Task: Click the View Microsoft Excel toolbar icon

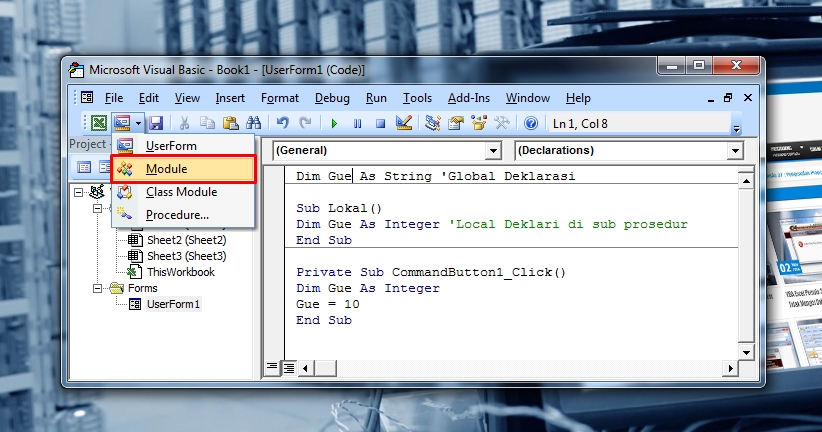Action: coord(99,123)
